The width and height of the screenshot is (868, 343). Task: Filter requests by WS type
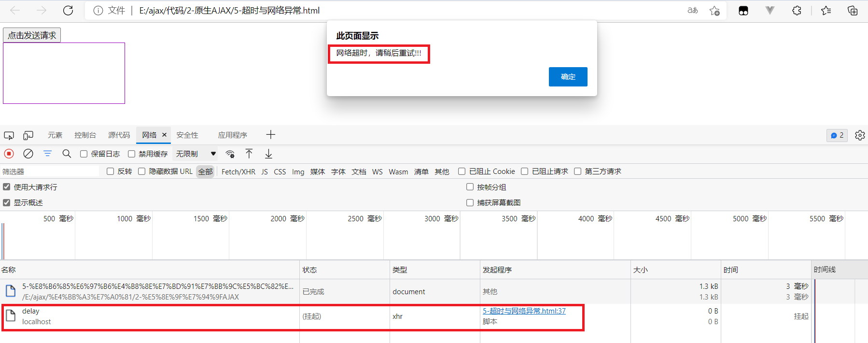click(378, 171)
